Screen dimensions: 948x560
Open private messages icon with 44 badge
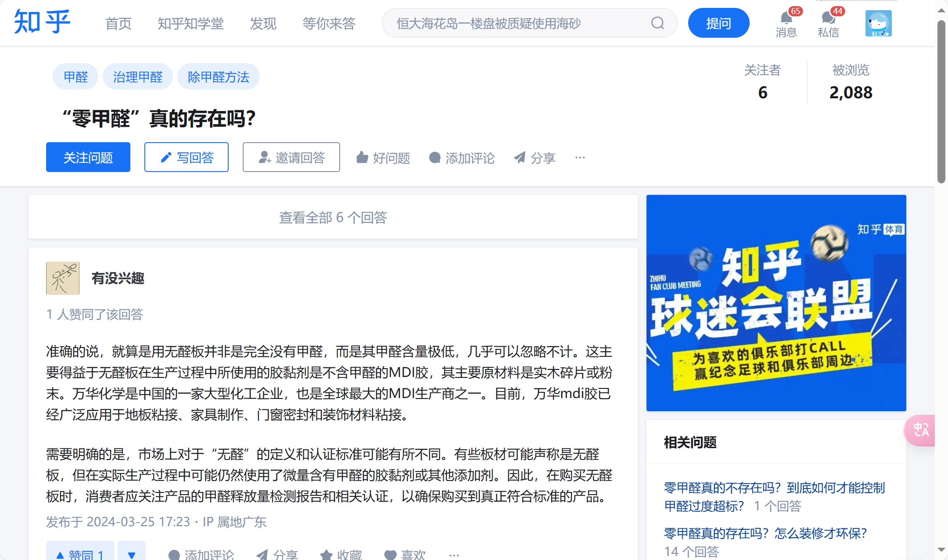pyautogui.click(x=828, y=20)
